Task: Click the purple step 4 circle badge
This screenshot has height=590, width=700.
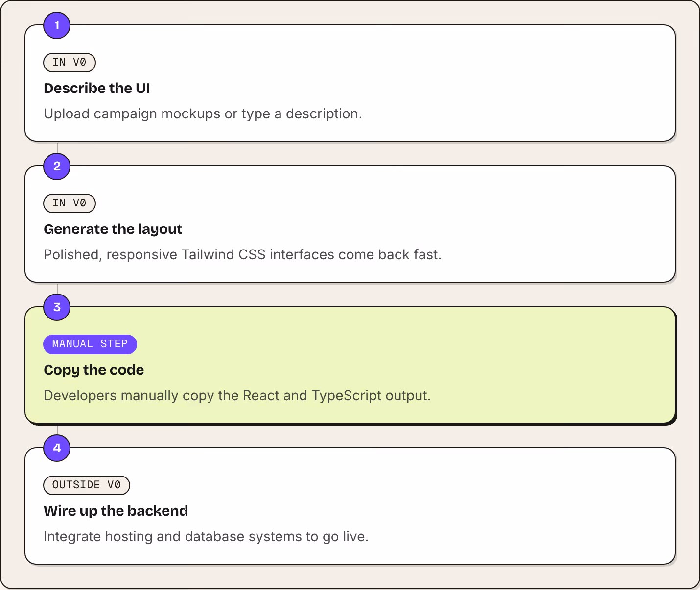Action: tap(57, 448)
